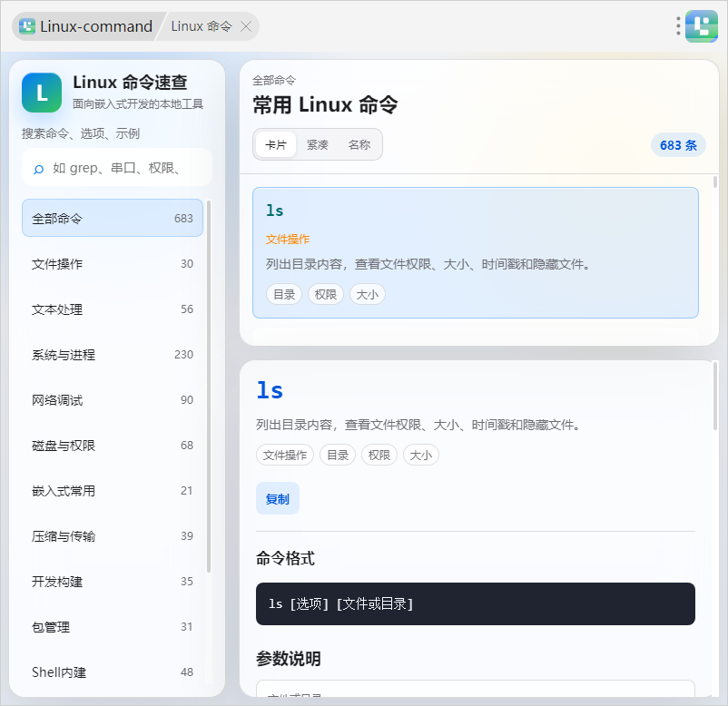Screen dimensions: 728x706
Task: Switch to 紧凑 view mode
Action: [318, 145]
